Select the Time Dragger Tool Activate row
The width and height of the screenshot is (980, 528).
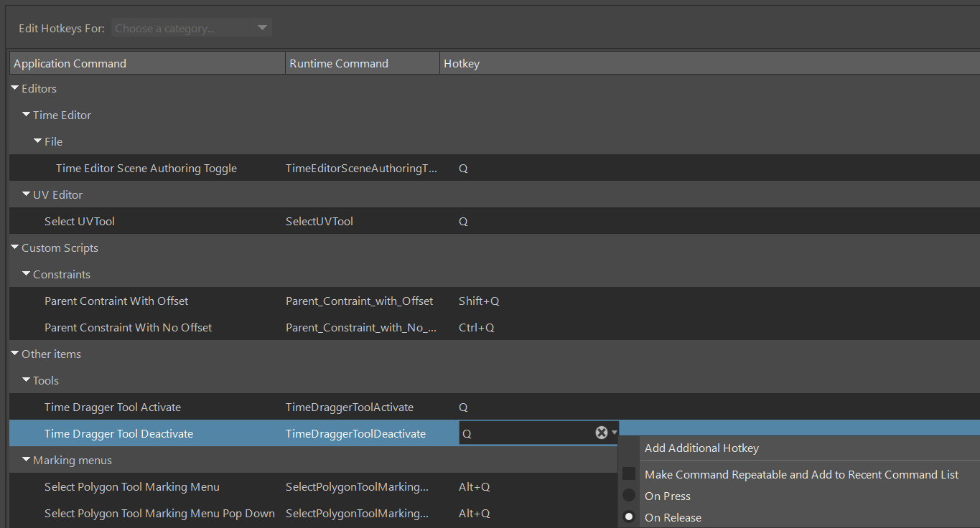coord(113,407)
